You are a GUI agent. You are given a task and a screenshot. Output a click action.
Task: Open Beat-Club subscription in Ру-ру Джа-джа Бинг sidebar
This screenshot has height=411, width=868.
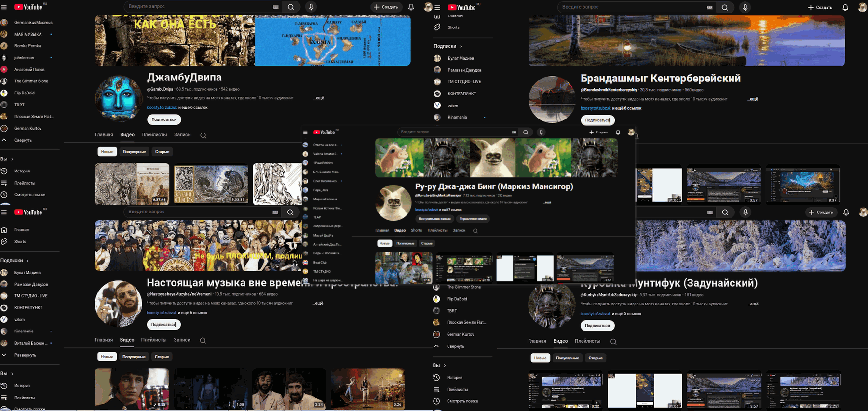coord(320,263)
